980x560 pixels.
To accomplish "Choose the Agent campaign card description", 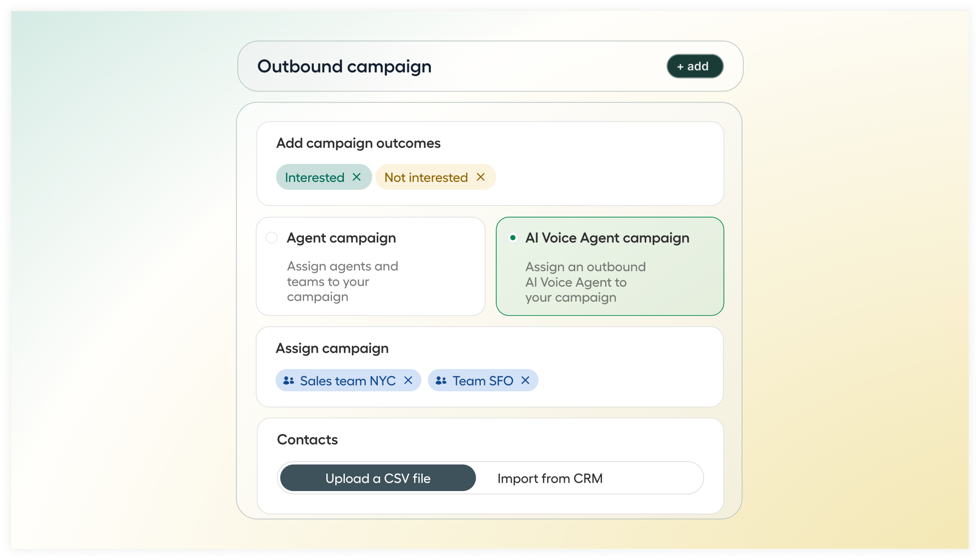I will (342, 282).
